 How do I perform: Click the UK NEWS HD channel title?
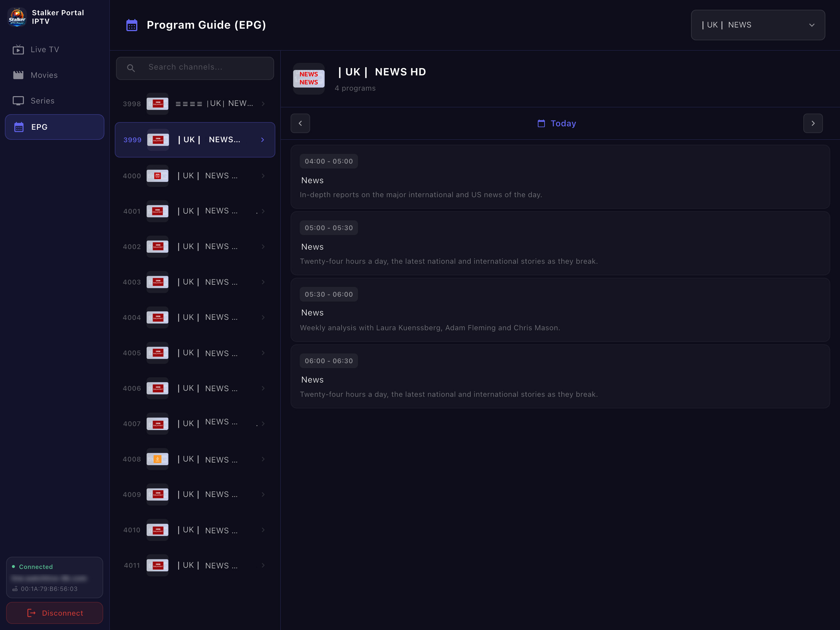pyautogui.click(x=382, y=72)
